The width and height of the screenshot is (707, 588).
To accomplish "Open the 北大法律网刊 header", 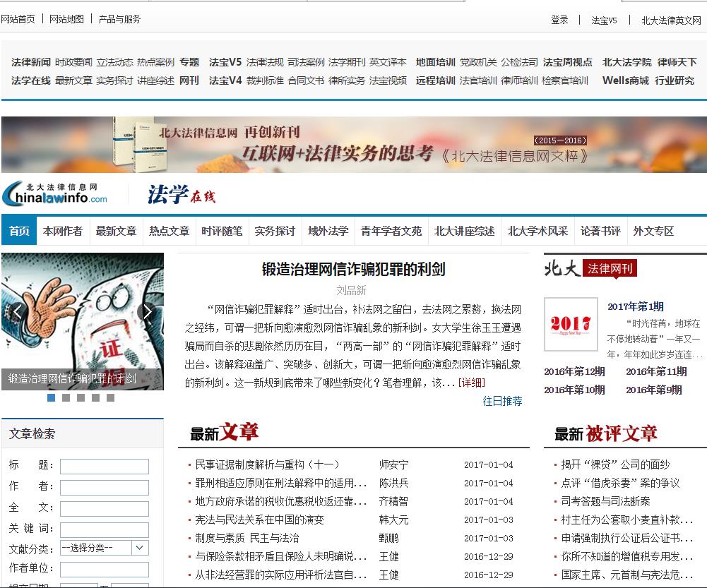I will point(590,268).
